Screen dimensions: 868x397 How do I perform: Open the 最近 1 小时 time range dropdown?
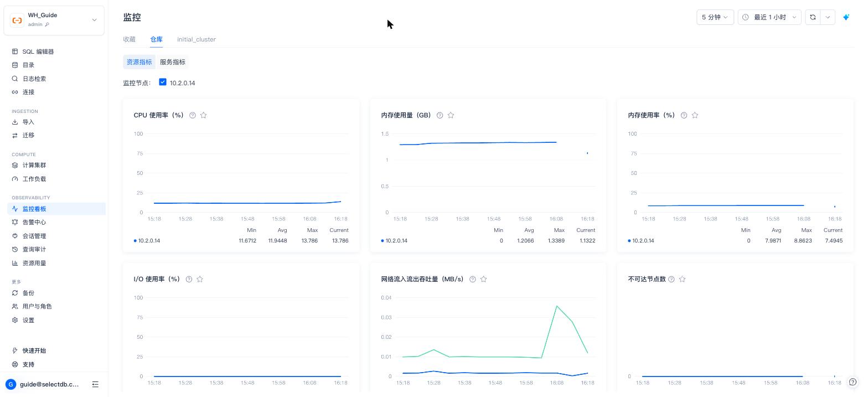click(769, 17)
